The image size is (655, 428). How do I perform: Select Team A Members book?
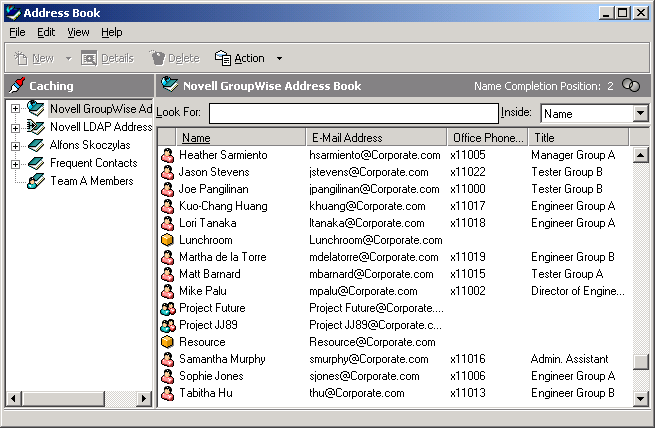pos(92,181)
